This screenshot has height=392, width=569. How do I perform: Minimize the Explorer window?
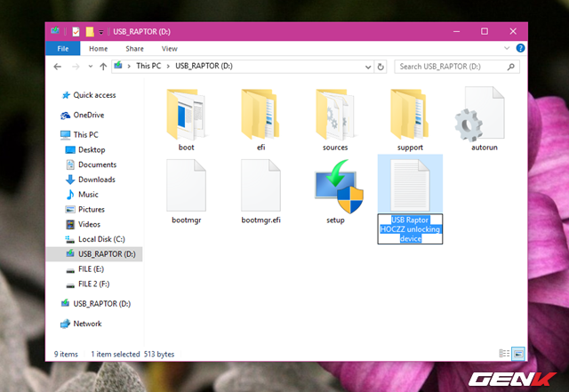[x=456, y=32]
